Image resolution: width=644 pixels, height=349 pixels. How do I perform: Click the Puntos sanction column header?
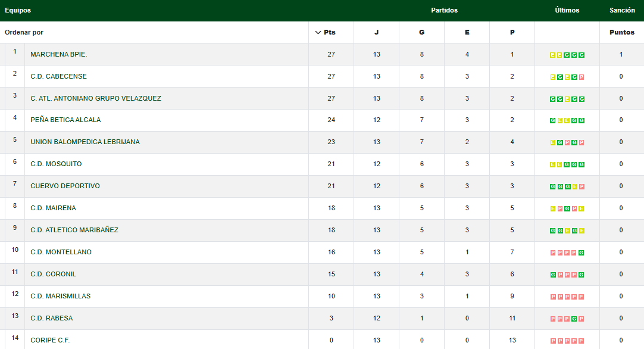(621, 32)
